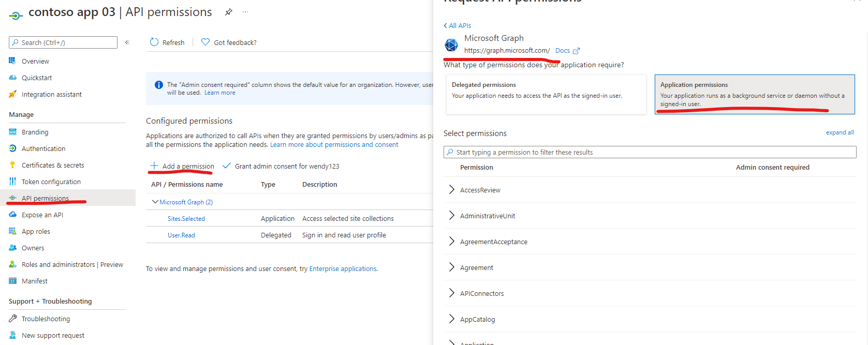Image resolution: width=868 pixels, height=345 pixels.
Task: Click the Authentication sidebar icon
Action: 12,148
